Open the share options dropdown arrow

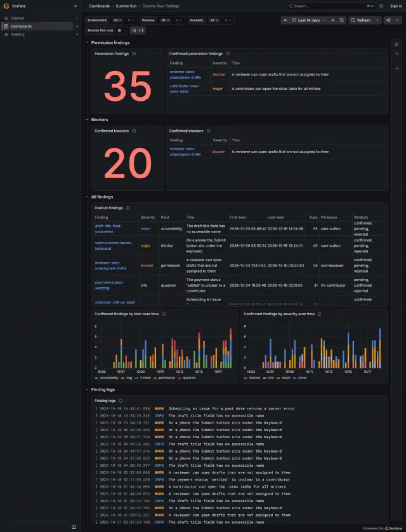click(x=398, y=20)
